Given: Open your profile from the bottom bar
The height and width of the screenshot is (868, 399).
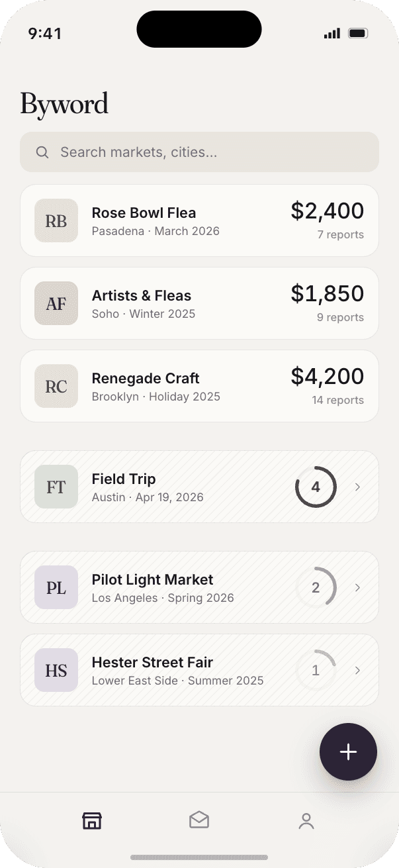Looking at the screenshot, I should click(306, 820).
